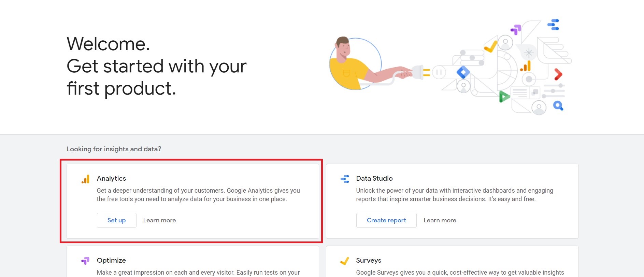Open Learn more link under Data Studio
Image resolution: width=644 pixels, height=277 pixels.
tap(440, 220)
